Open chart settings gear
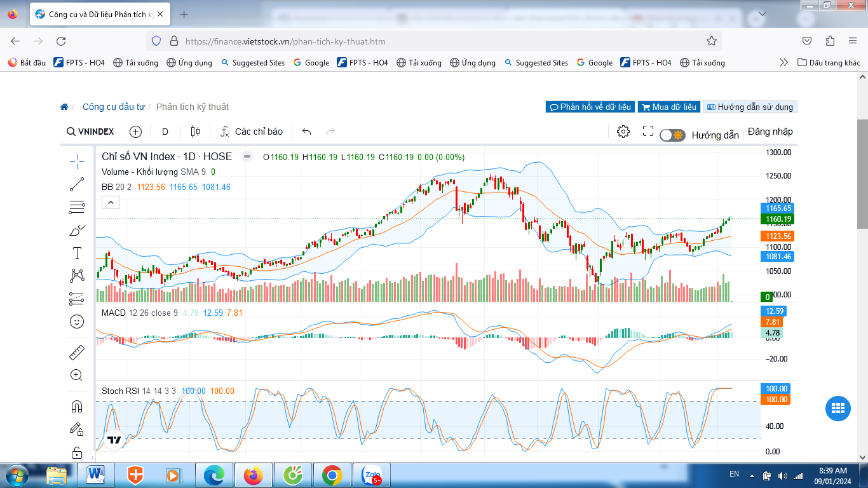Screen dimensions: 868x488 pos(623,132)
